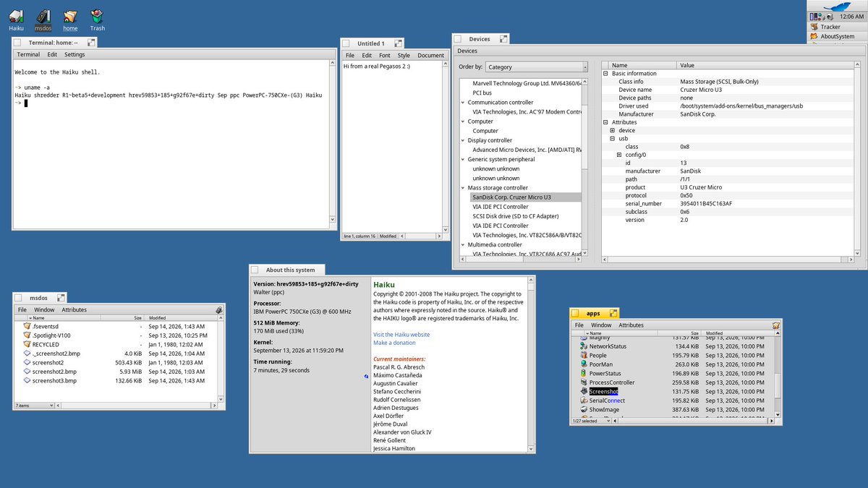This screenshot has width=868, height=488.
Task: Open the Style menu in Untitled 1 editor
Action: [404, 55]
